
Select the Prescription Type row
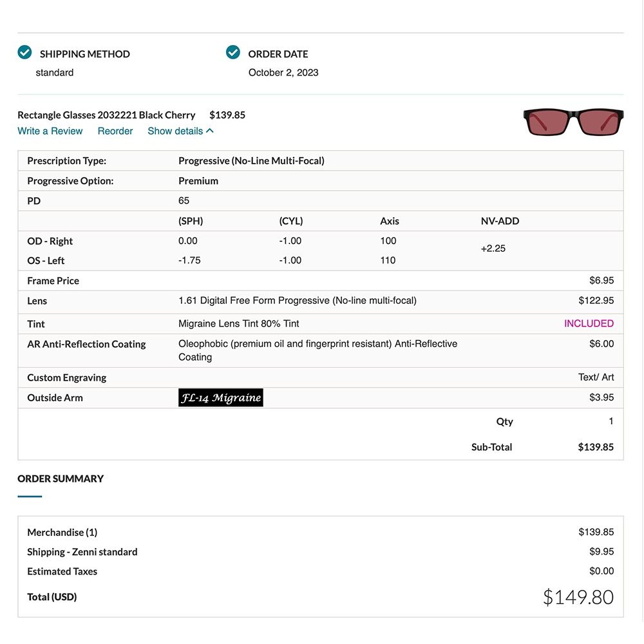[x=251, y=160]
